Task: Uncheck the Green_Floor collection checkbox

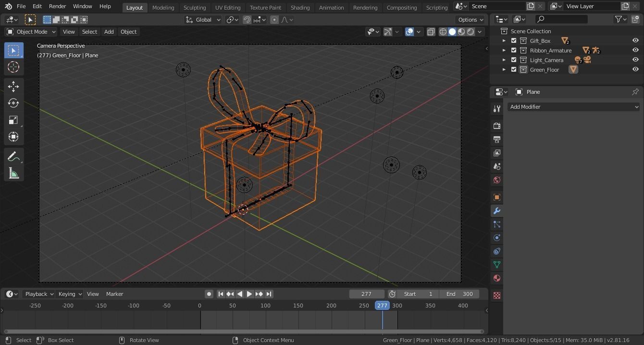Action: (x=514, y=70)
